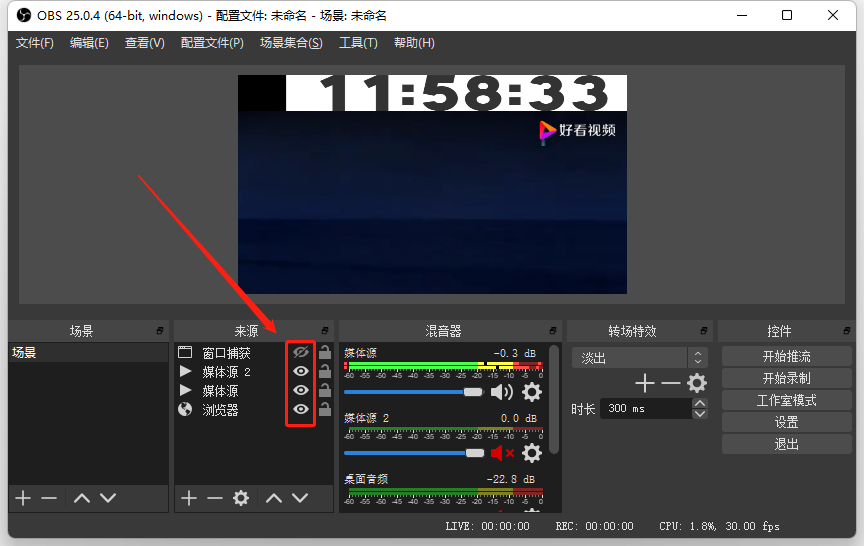The image size is (864, 546).
Task: Remove the selected scene with the minus icon
Action: (49, 498)
